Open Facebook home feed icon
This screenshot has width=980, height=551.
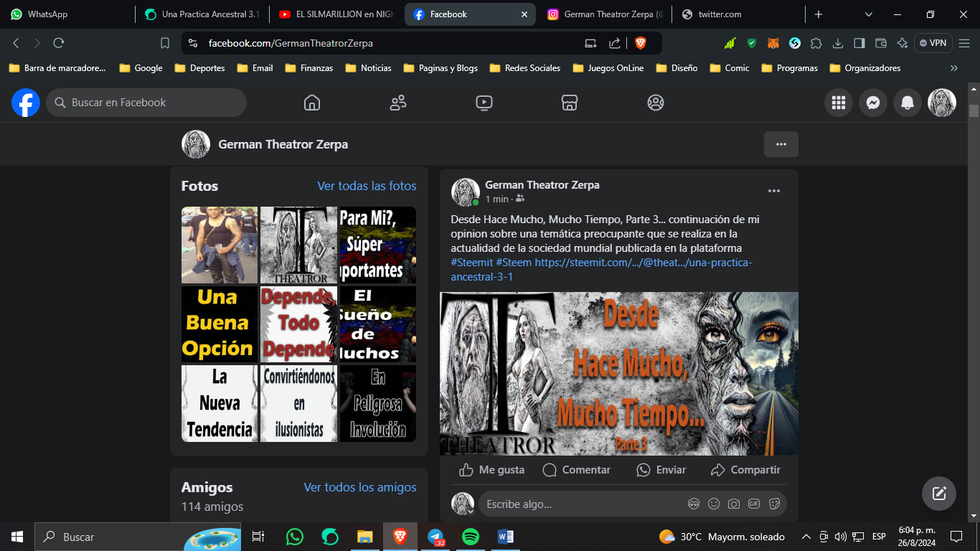[x=312, y=103]
